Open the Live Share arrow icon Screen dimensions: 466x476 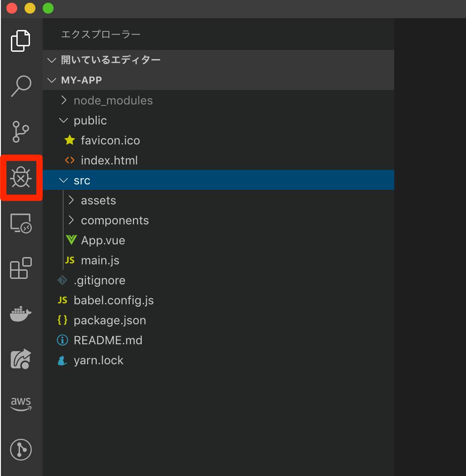pos(21,359)
